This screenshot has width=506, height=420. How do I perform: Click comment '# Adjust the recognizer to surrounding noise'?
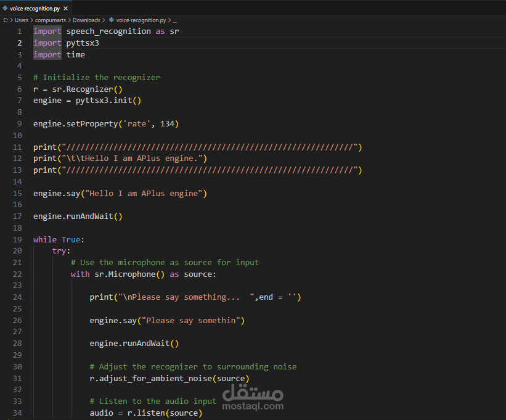(193, 367)
